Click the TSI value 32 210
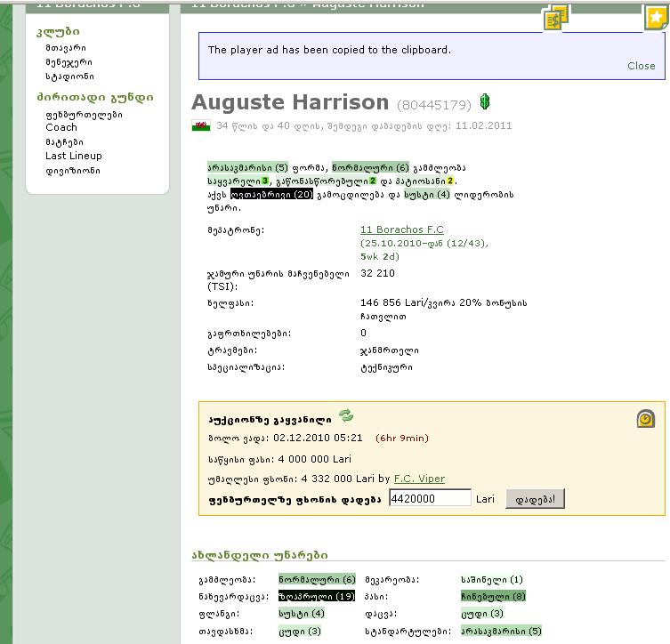670x644 pixels. click(x=378, y=273)
